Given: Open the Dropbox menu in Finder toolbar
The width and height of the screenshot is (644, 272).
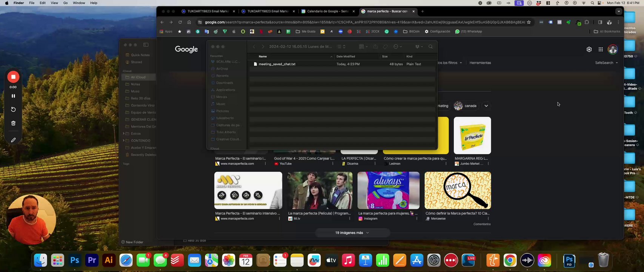Looking at the screenshot, I should coord(418,46).
